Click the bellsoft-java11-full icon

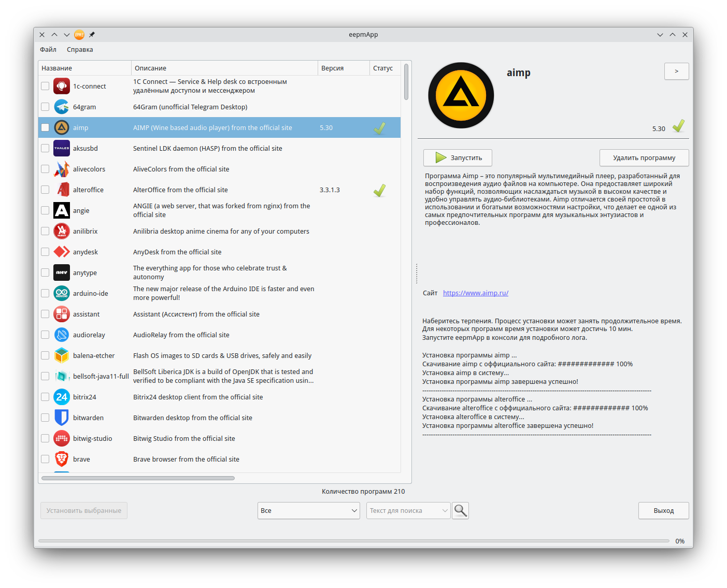(x=62, y=376)
